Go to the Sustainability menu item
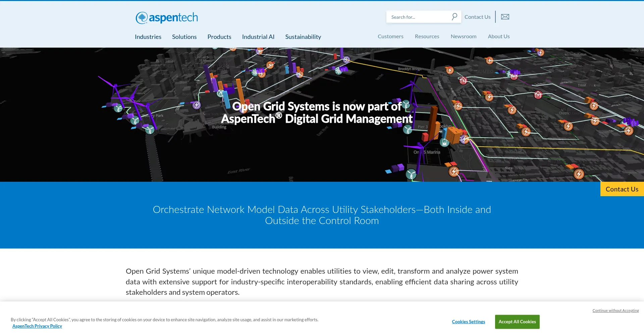Viewport: 644px width, 333px height. click(303, 37)
